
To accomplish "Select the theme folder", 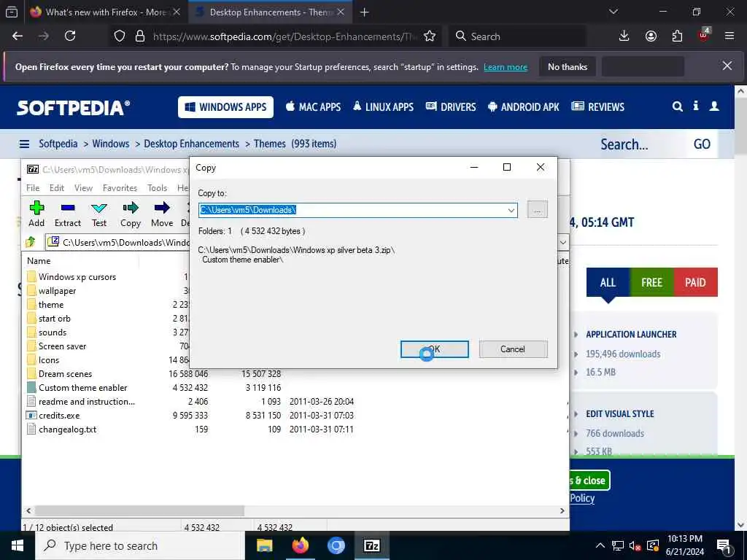I will point(45,304).
